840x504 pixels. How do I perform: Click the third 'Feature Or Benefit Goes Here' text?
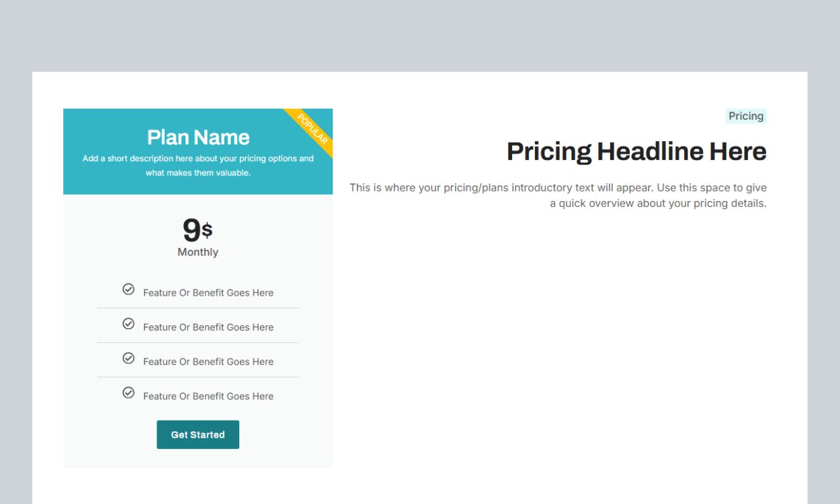(x=208, y=362)
